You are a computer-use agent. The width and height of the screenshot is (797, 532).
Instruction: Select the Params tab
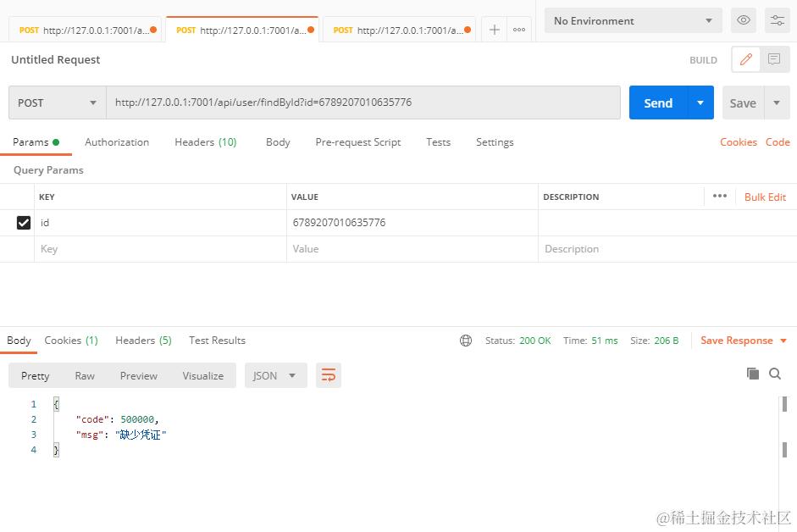coord(36,142)
